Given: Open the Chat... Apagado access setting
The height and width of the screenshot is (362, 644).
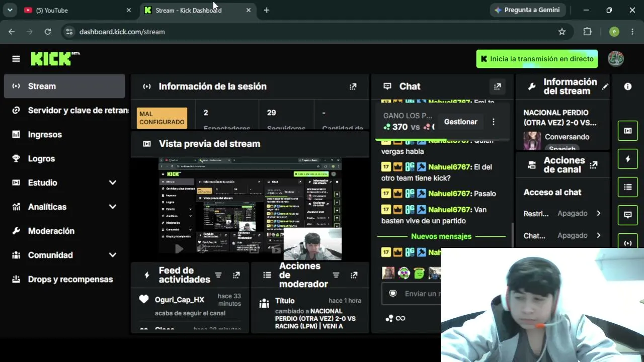Looking at the screenshot, I should (562, 235).
